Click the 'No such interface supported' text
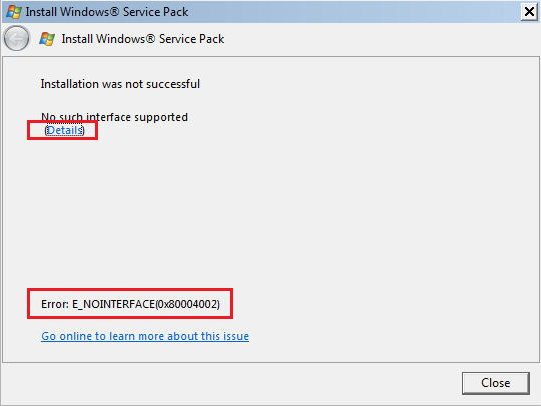The width and height of the screenshot is (541, 406). pyautogui.click(x=115, y=117)
